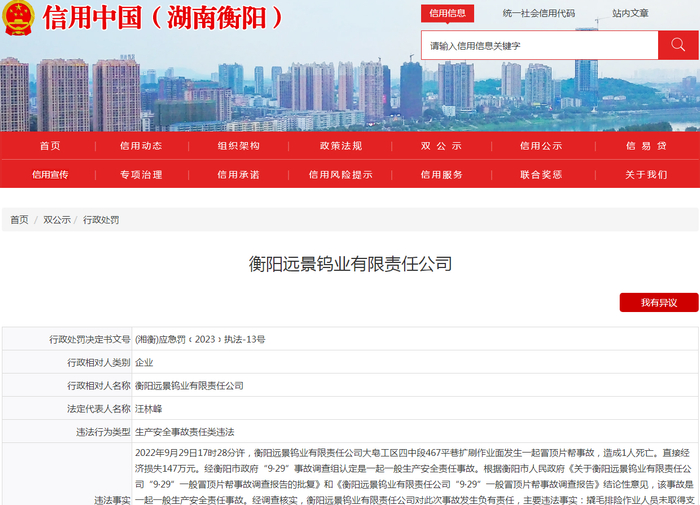The image size is (700, 505).
Task: Open the 首页 navigation menu item
Action: (x=50, y=146)
